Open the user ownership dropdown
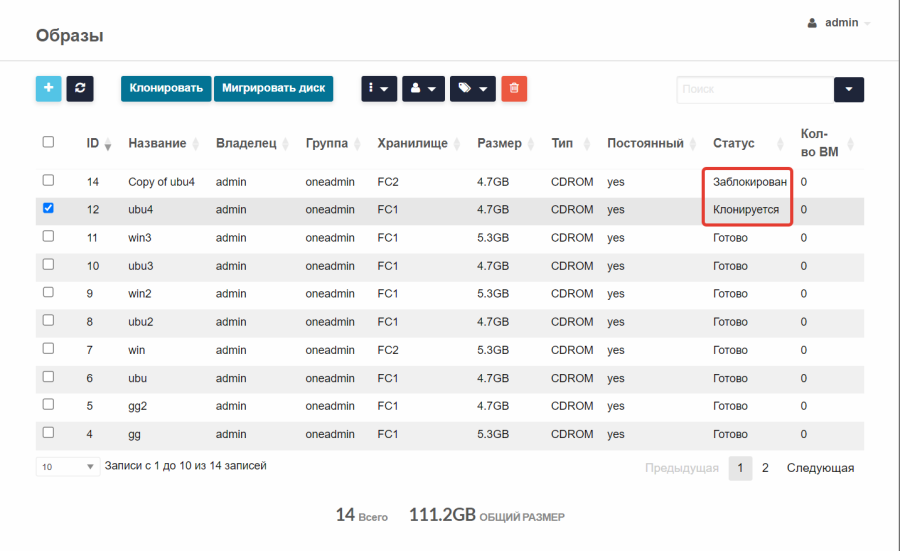The height and width of the screenshot is (551, 900). (x=423, y=88)
